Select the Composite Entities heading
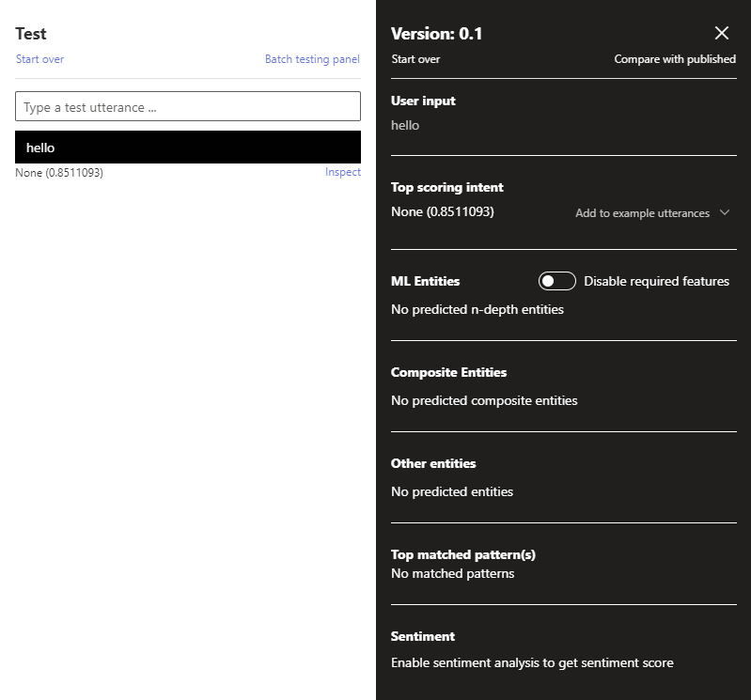Screen dimensions: 751x700 coord(448,372)
